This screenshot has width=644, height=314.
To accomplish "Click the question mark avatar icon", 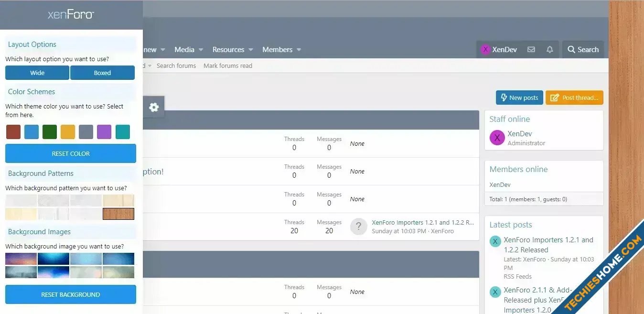I will 358,227.
